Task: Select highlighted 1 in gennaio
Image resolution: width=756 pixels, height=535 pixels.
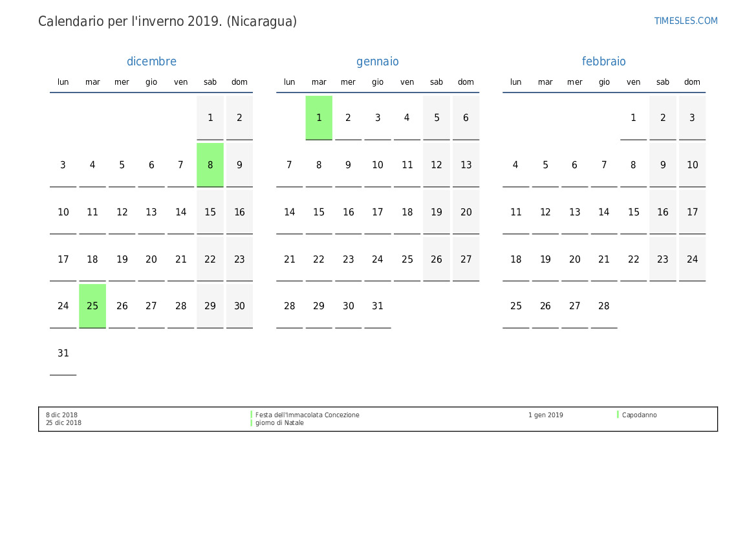Action: point(319,118)
